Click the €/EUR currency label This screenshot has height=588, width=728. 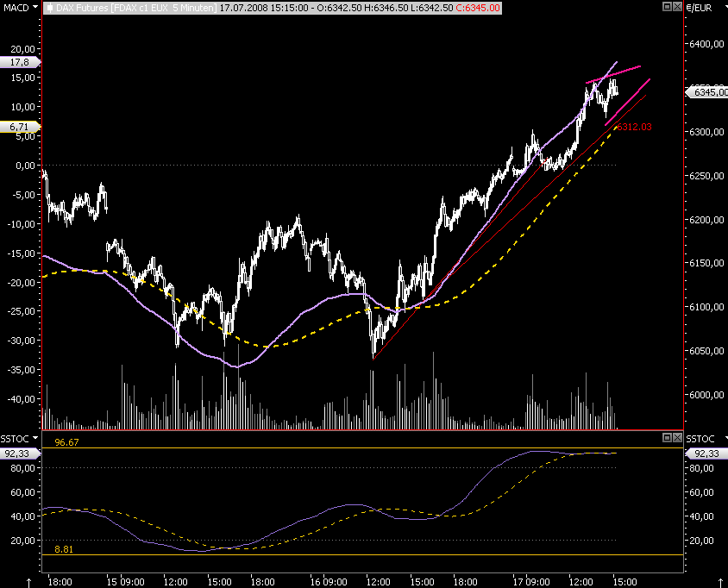(x=700, y=8)
